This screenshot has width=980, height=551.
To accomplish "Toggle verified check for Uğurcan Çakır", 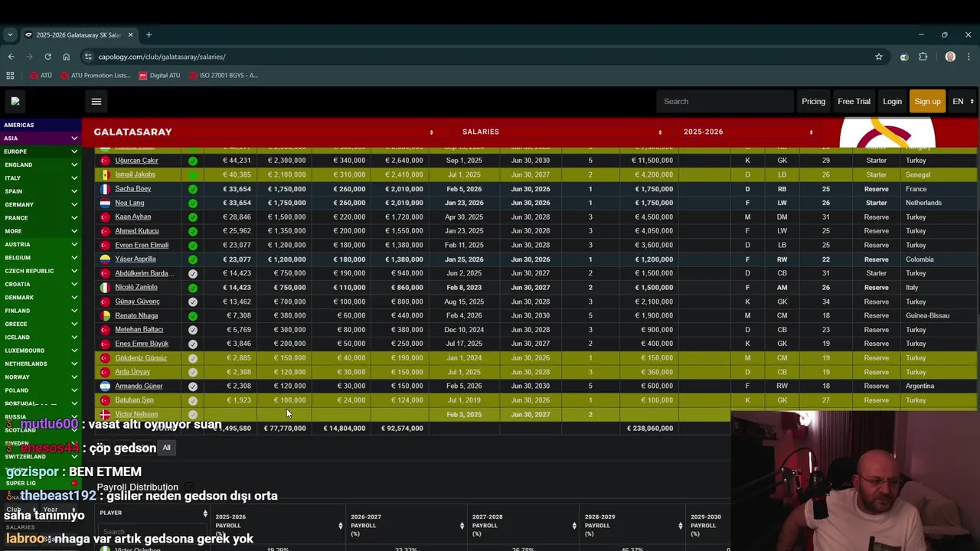I will pos(193,161).
